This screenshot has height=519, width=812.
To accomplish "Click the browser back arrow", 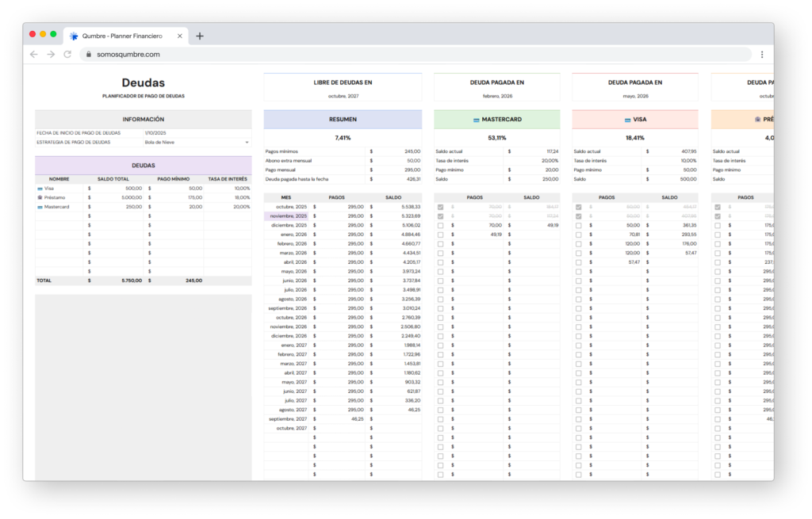I will (33, 55).
